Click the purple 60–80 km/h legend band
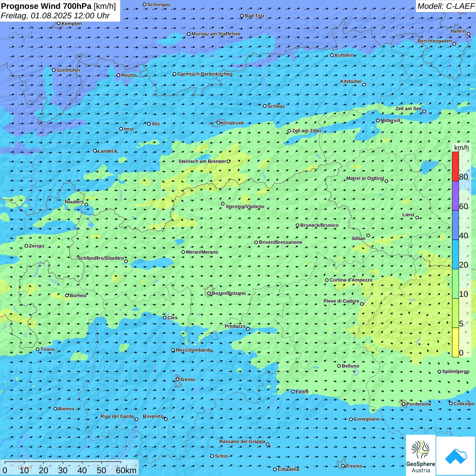476x476 pixels. [x=455, y=196]
